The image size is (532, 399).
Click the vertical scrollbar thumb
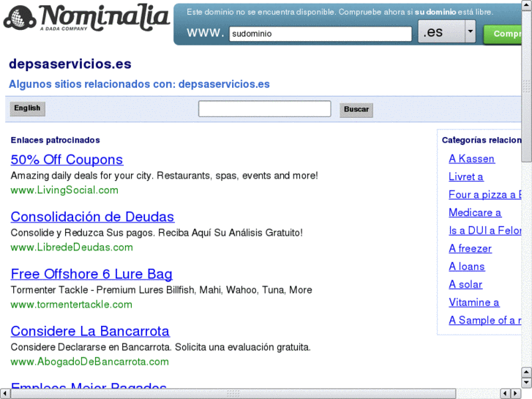pos(527,85)
